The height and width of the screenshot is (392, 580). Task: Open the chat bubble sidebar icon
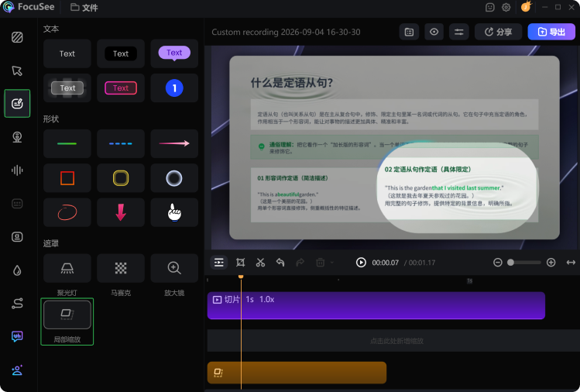(x=17, y=336)
